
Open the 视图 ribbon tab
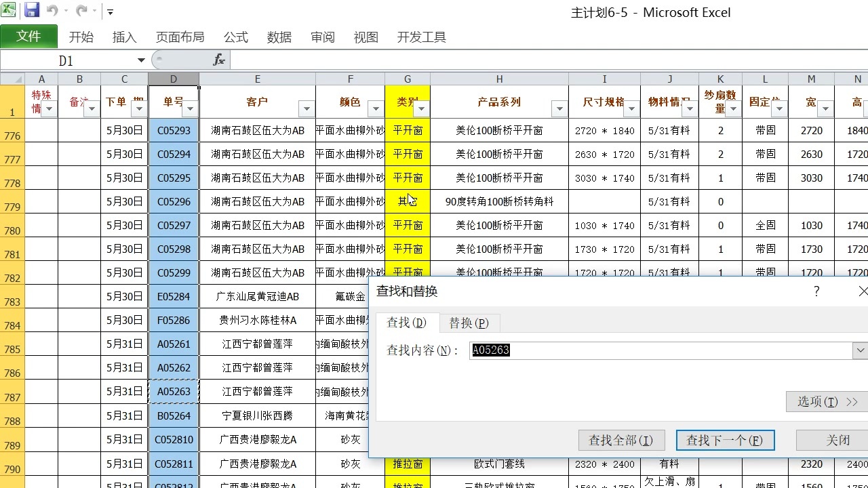[x=366, y=37]
